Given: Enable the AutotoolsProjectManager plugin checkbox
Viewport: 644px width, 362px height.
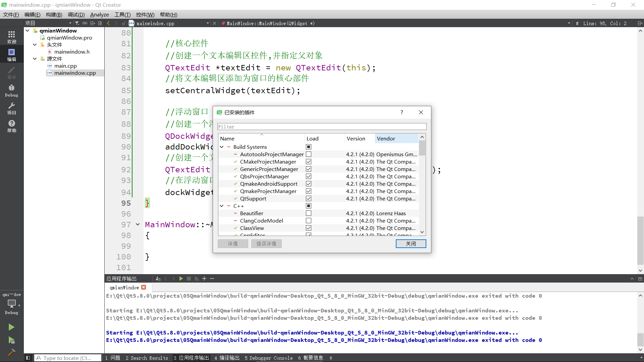Looking at the screenshot, I should point(309,154).
